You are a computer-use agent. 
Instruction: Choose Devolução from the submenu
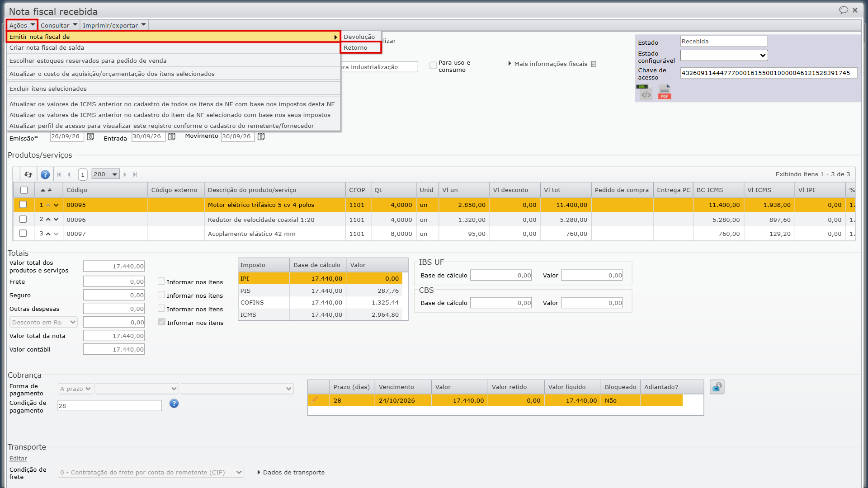tap(361, 37)
